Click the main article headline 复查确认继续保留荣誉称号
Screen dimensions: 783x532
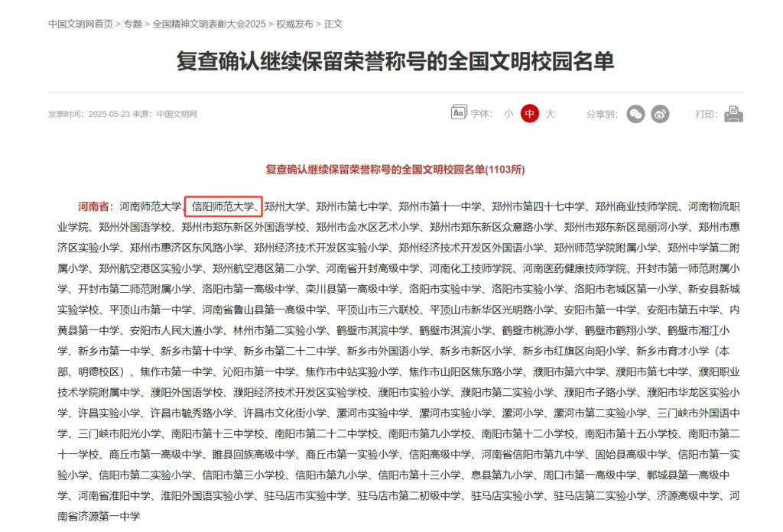point(395,61)
